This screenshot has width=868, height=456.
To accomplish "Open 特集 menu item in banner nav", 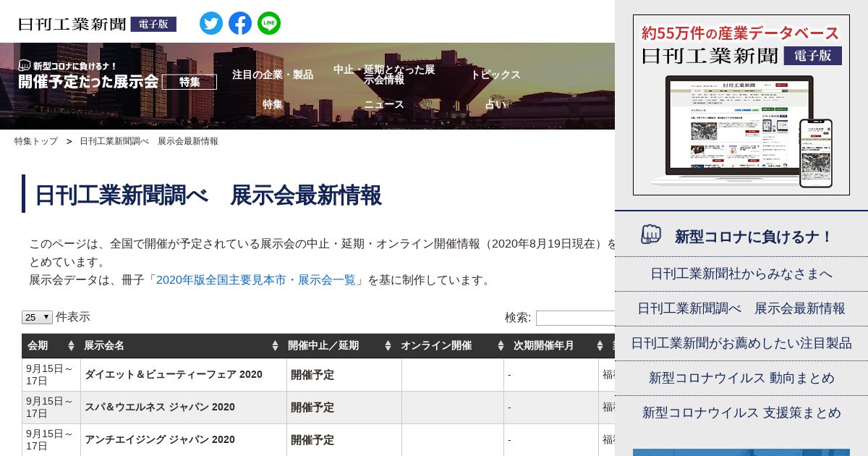I will (273, 104).
